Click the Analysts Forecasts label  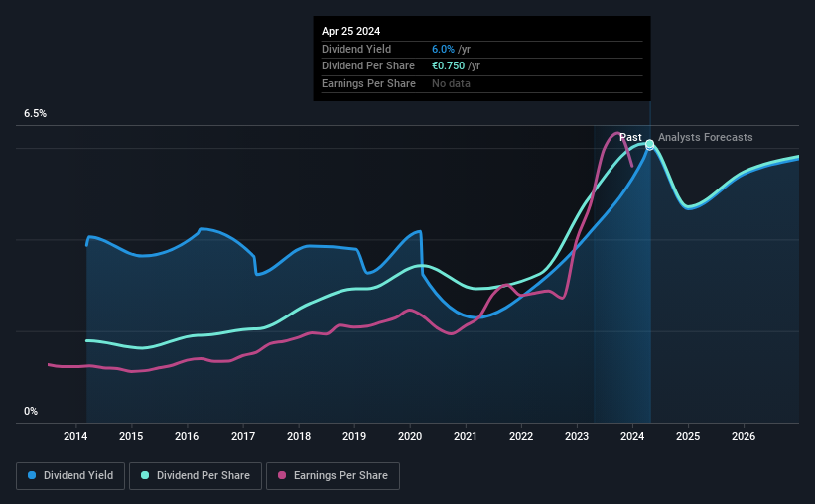706,137
